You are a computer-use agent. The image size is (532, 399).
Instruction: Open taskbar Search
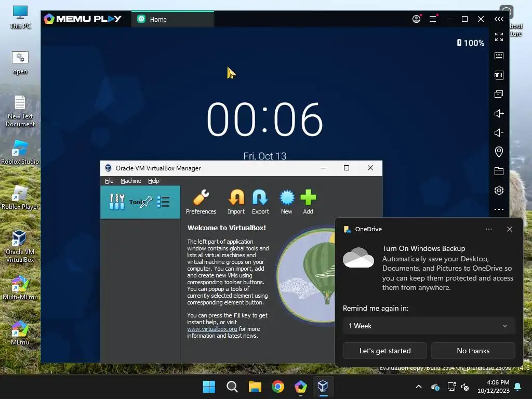click(232, 387)
